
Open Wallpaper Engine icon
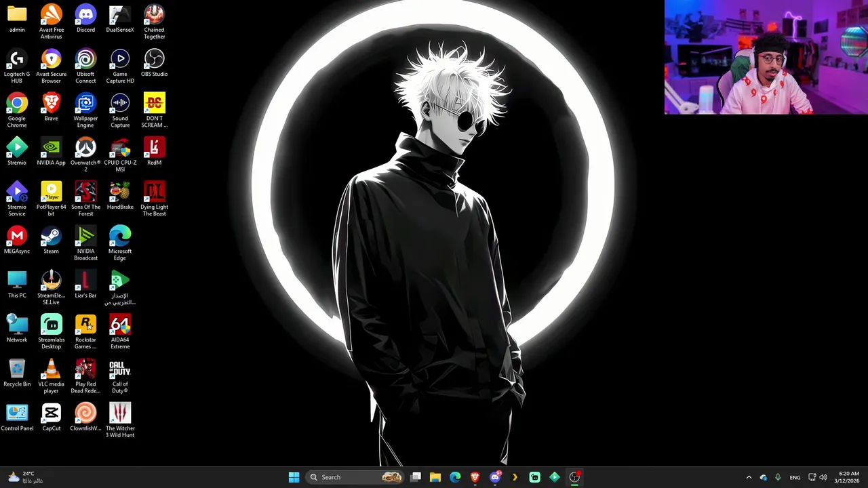point(85,110)
